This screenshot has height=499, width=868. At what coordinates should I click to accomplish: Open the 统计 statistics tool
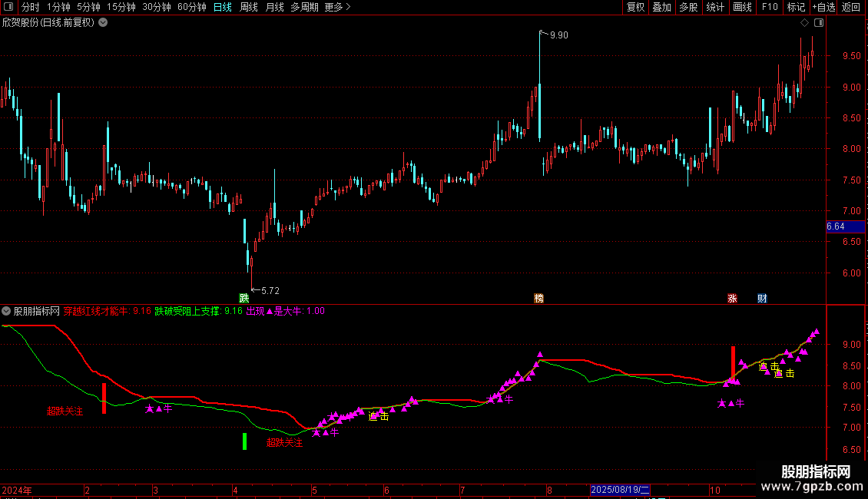pos(715,7)
